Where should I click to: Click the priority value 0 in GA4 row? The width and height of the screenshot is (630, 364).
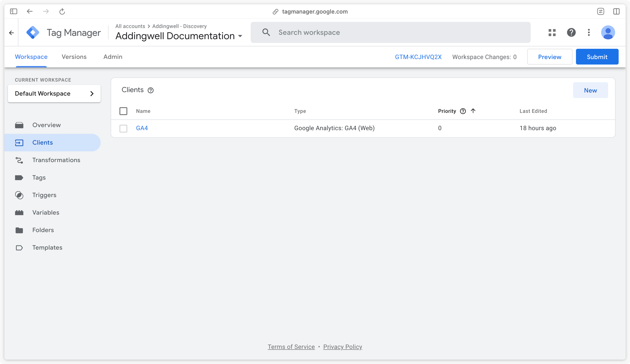click(x=440, y=128)
